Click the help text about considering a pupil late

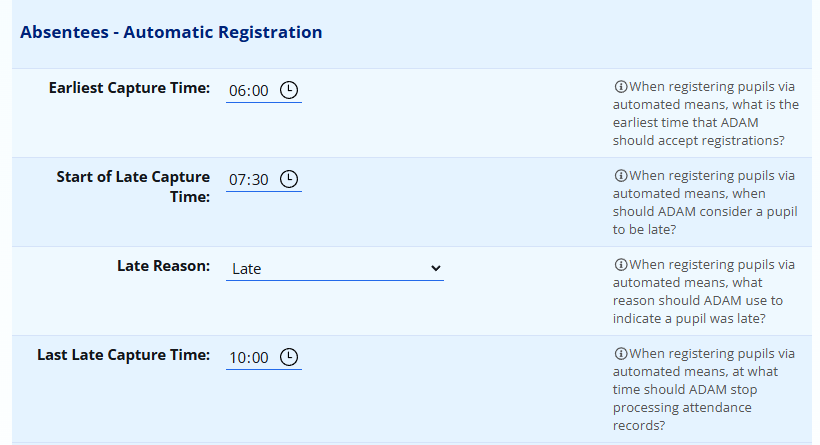click(x=705, y=202)
